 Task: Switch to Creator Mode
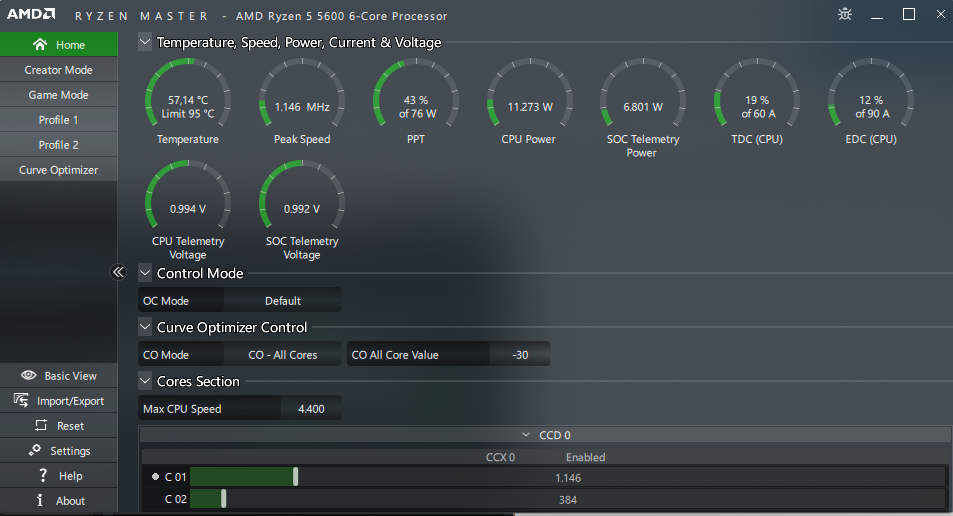59,70
